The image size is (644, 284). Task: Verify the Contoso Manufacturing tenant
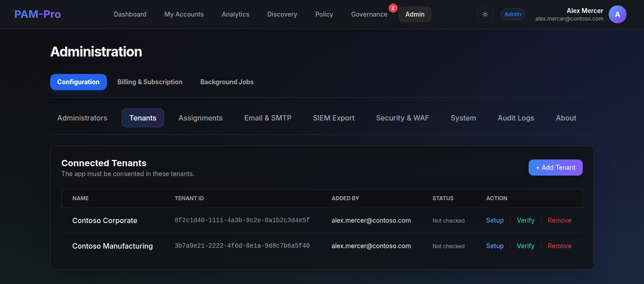(526, 246)
